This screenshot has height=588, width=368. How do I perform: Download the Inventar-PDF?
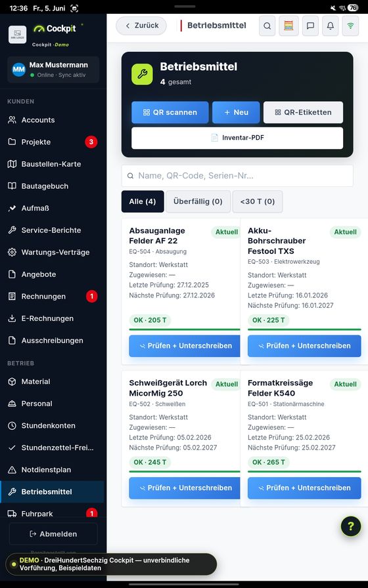click(x=237, y=138)
